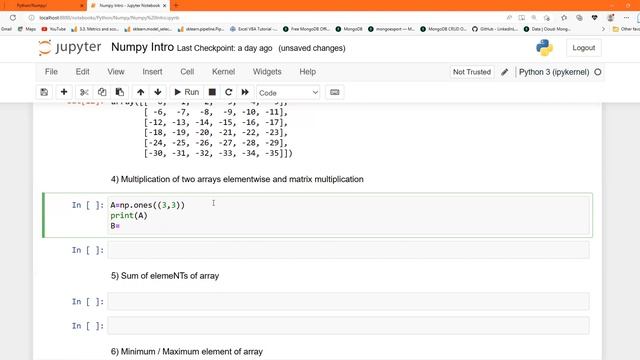The width and height of the screenshot is (640, 360).
Task: Open the Widgets menu
Action: pos(267,72)
